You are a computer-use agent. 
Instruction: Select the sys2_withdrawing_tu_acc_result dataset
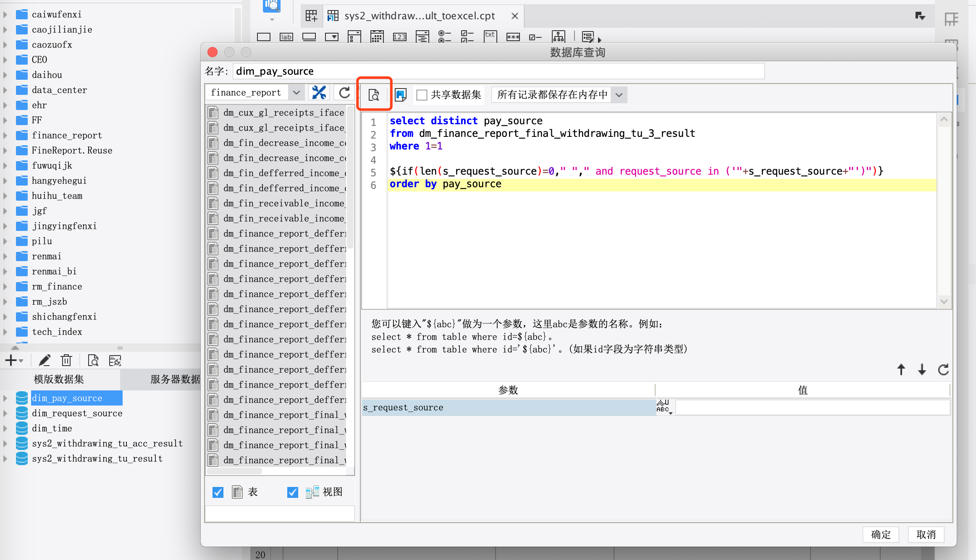point(107,443)
